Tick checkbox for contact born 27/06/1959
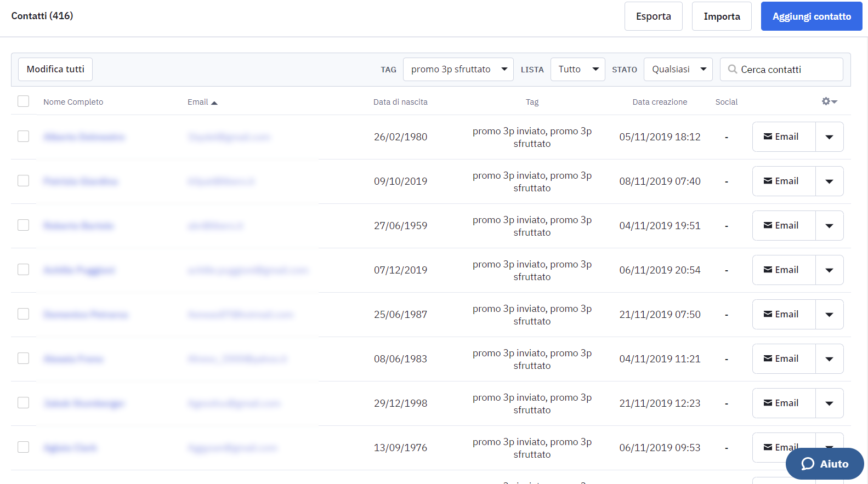This screenshot has width=868, height=484. click(x=23, y=225)
